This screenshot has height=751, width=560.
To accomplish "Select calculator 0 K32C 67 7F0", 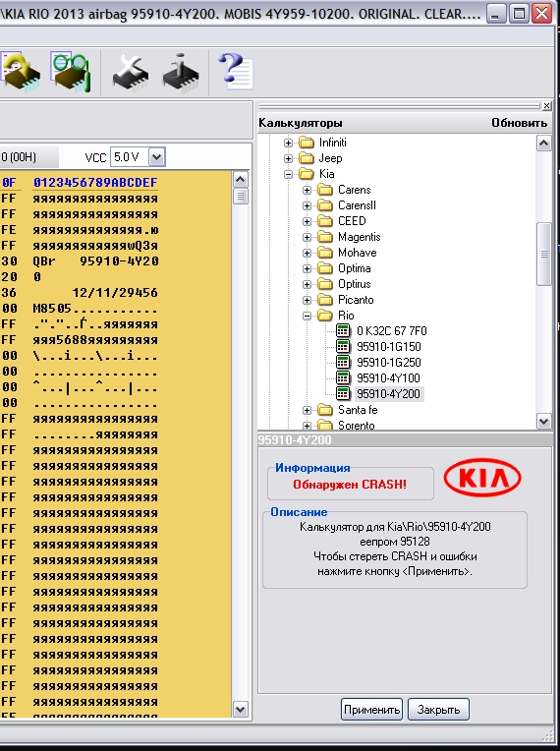I will click(392, 331).
